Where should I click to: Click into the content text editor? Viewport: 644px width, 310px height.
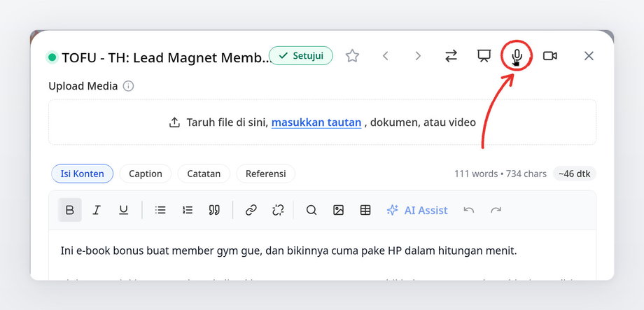coord(323,255)
